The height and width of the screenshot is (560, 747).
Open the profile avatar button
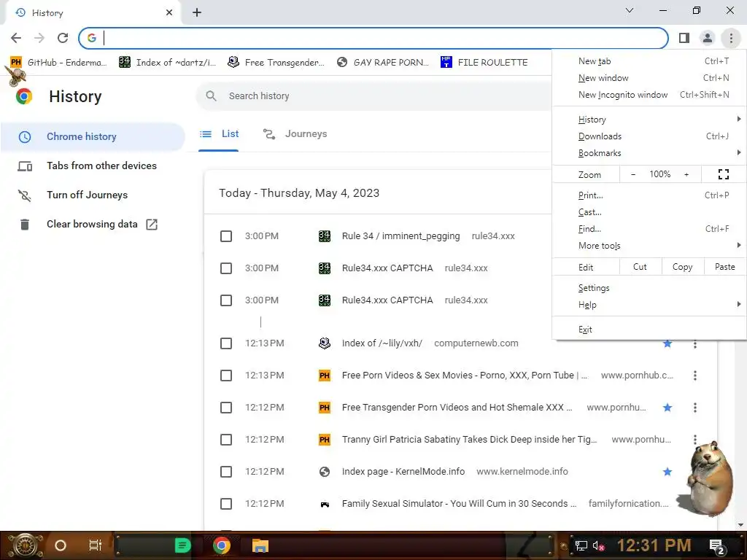coord(708,38)
